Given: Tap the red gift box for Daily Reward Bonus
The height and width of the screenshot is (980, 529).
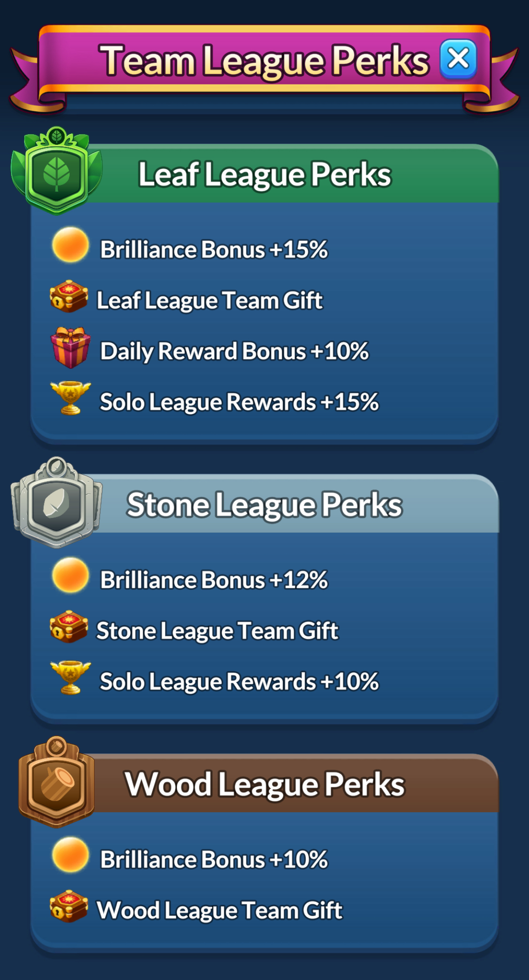Looking at the screenshot, I should point(71,347).
